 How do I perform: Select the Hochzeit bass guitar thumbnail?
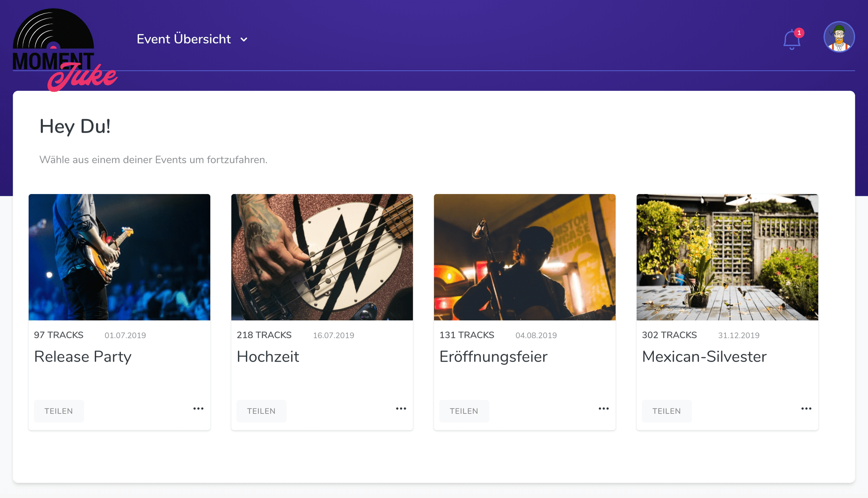coord(322,257)
